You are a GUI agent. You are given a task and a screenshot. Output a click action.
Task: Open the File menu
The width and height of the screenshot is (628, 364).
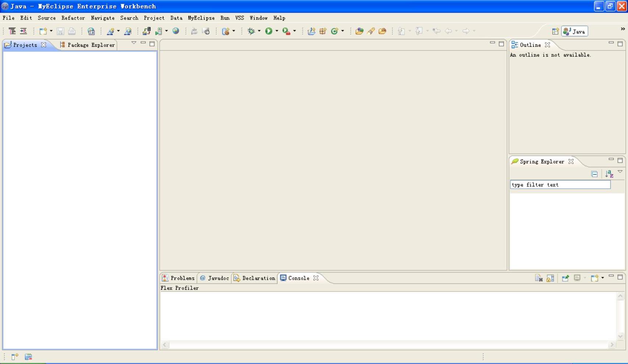[x=8, y=18]
